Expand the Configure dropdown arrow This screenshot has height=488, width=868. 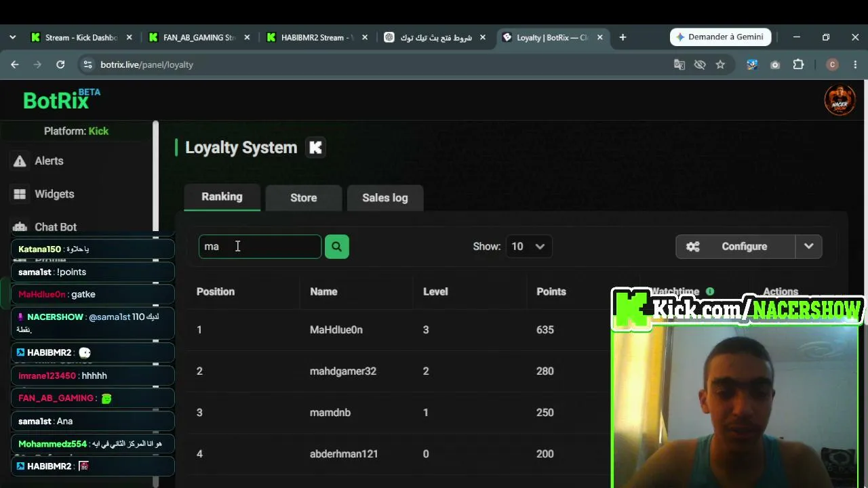click(808, 247)
